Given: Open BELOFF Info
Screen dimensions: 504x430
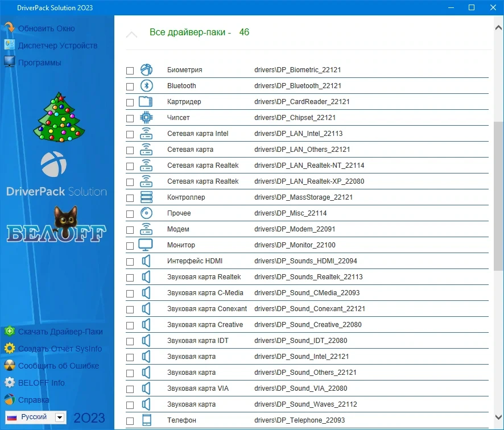Looking at the screenshot, I should [x=41, y=383].
